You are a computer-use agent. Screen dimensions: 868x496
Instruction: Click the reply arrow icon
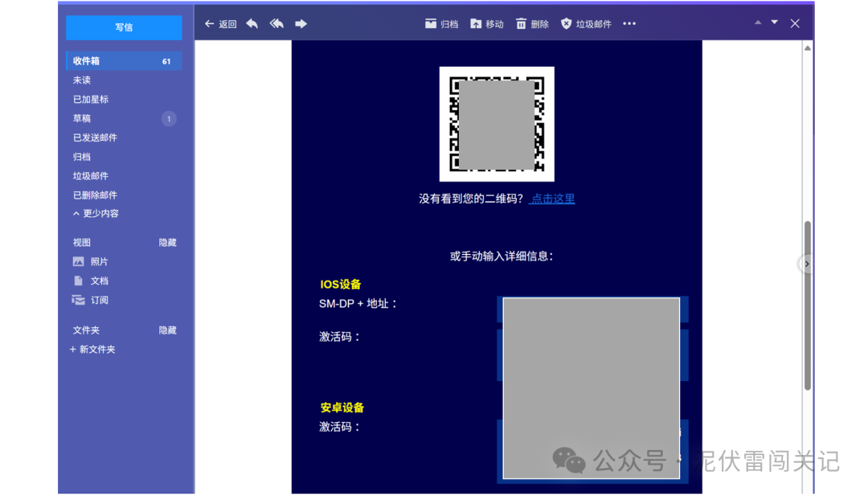(x=252, y=23)
